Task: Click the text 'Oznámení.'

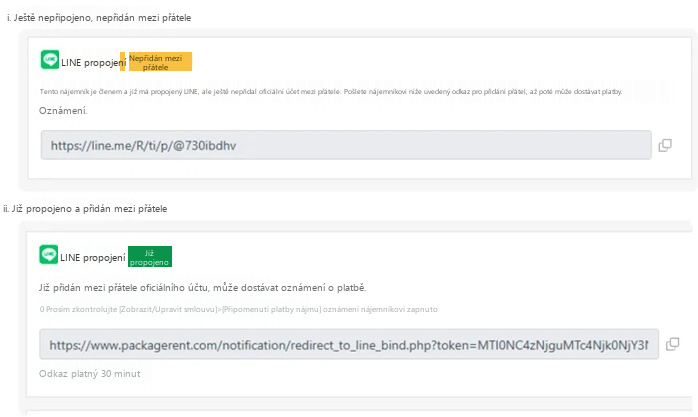Action: (x=63, y=111)
